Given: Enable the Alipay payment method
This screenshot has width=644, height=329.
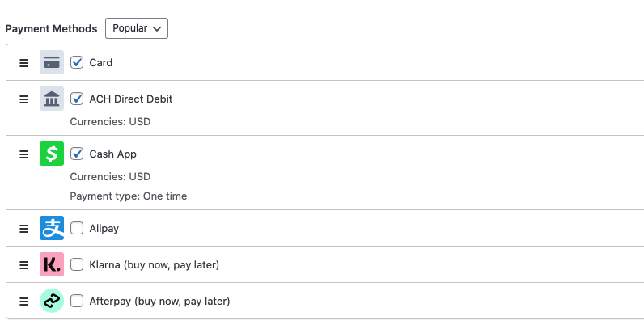Looking at the screenshot, I should click(78, 228).
